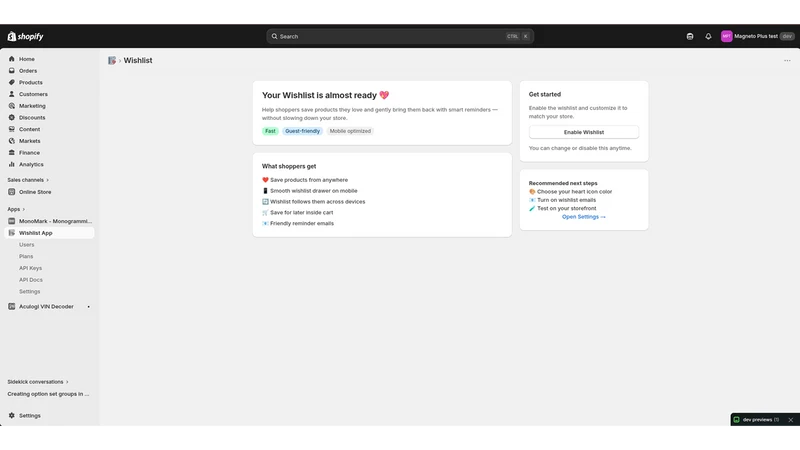Click the MPT store avatar
The height and width of the screenshot is (450, 800).
[727, 36]
